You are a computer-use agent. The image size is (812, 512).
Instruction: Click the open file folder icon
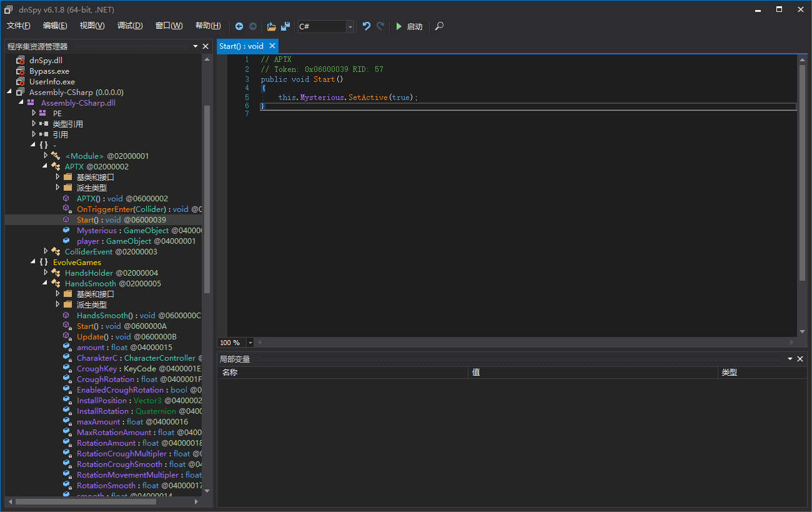(271, 26)
